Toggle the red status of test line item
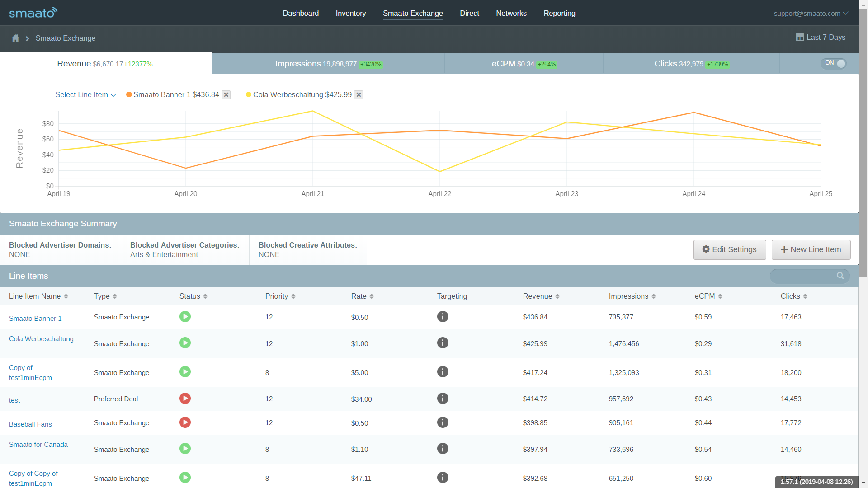Image resolution: width=868 pixels, height=488 pixels. 185,399
